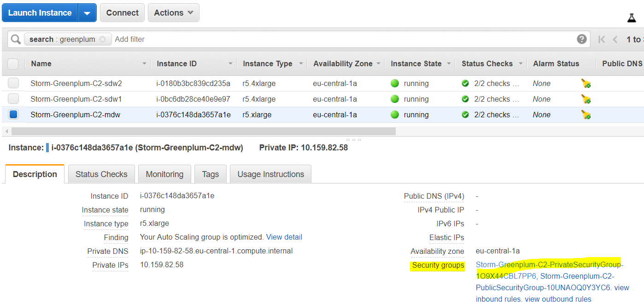The width and height of the screenshot is (644, 304).
Task: Open the Status Checks column dropdown
Action: [x=521, y=63]
